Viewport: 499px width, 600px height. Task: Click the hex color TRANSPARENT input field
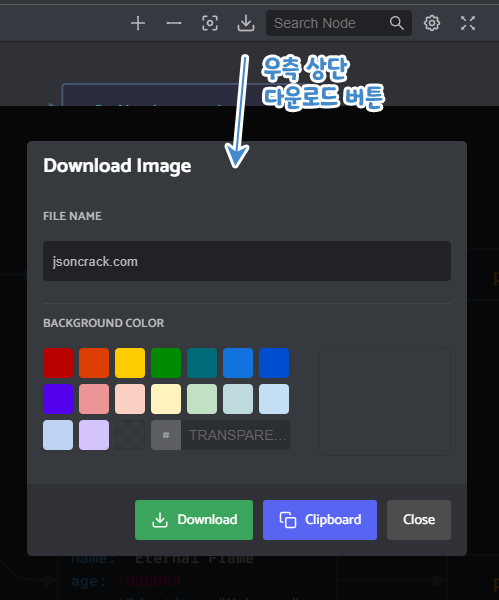point(236,435)
